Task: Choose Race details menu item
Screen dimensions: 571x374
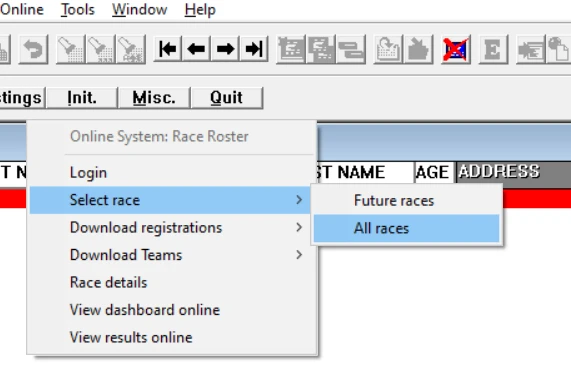Action: pyautogui.click(x=170, y=283)
